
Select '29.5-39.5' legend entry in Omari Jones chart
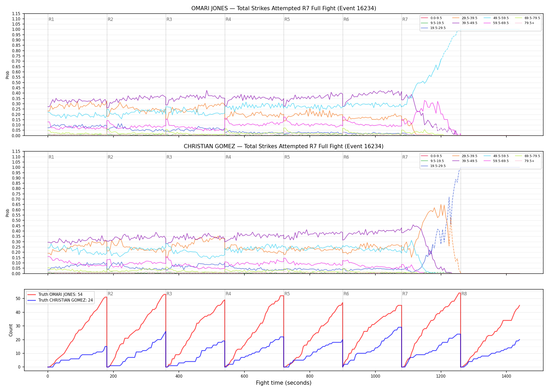465,18
